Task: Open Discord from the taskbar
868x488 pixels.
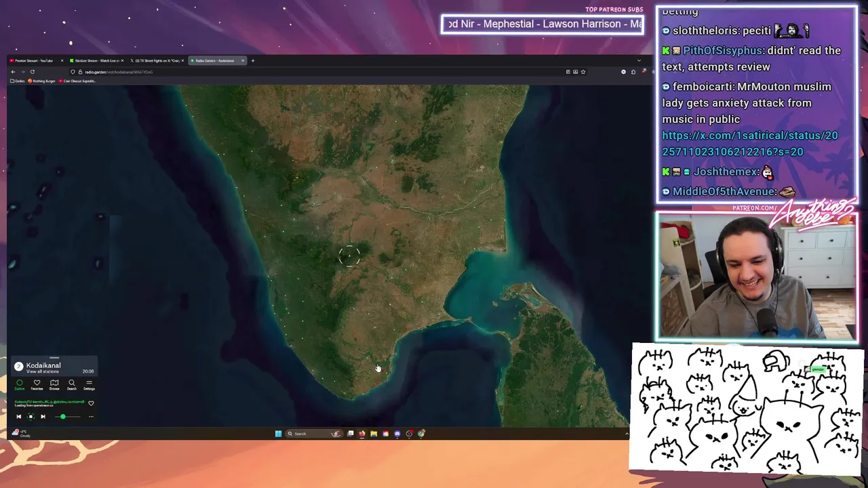Action: (x=397, y=434)
